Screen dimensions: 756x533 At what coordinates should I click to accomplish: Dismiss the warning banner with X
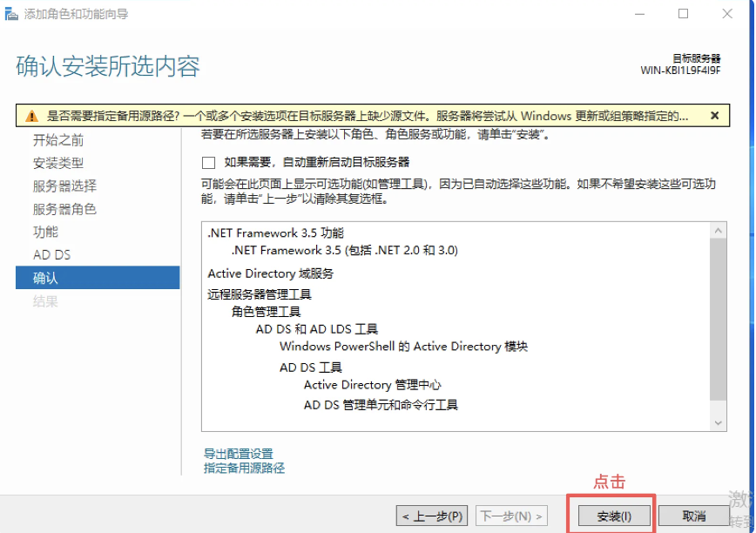click(714, 116)
